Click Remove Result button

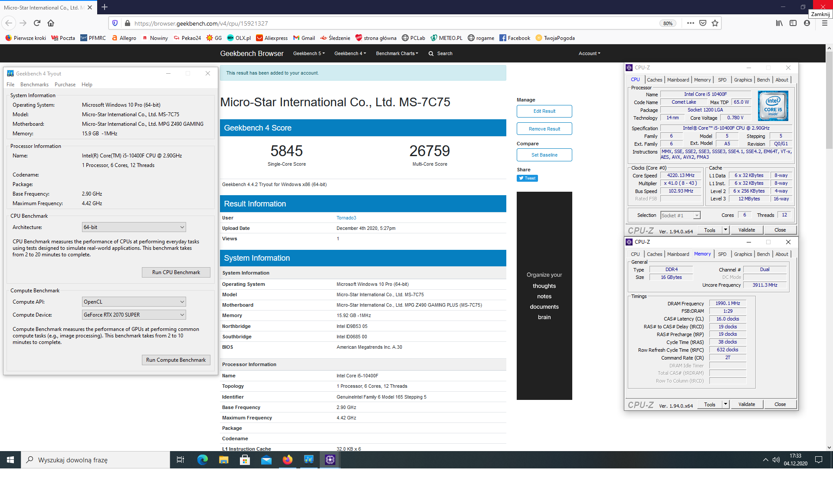click(x=544, y=129)
